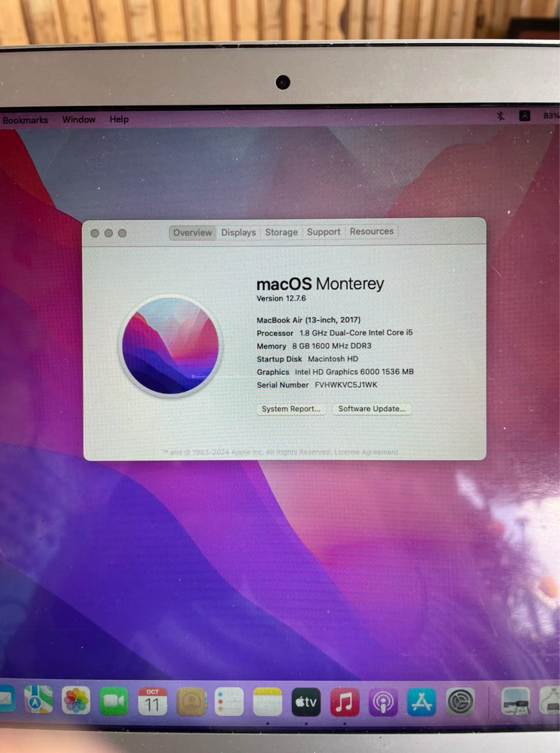Click the Macintosh HD startup disk value
Viewport: 560px width, 753px height.
333,359
